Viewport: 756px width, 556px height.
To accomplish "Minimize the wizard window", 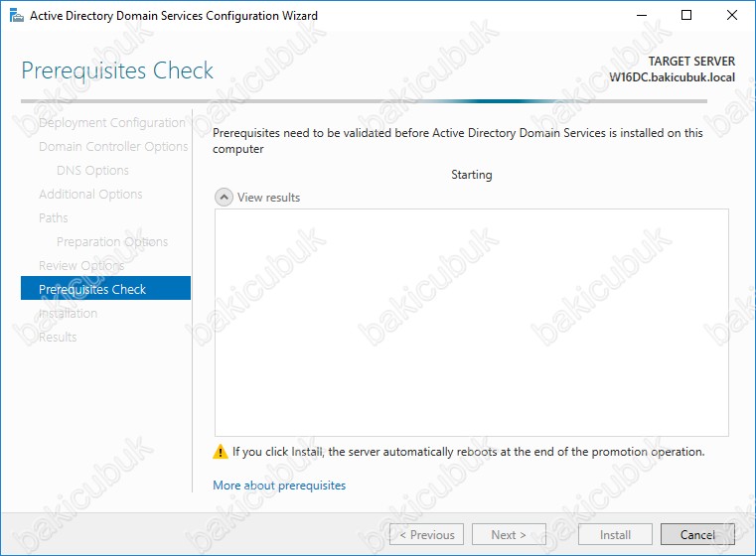I will click(642, 16).
